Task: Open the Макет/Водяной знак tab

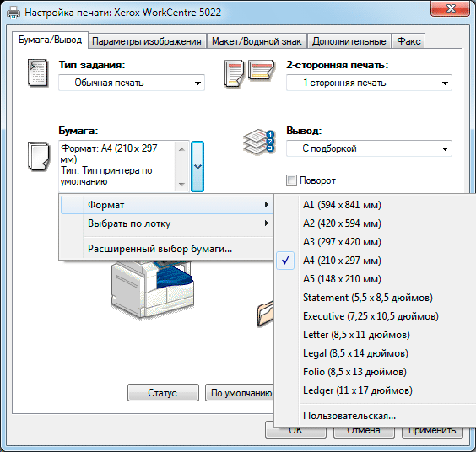Action: (x=257, y=41)
